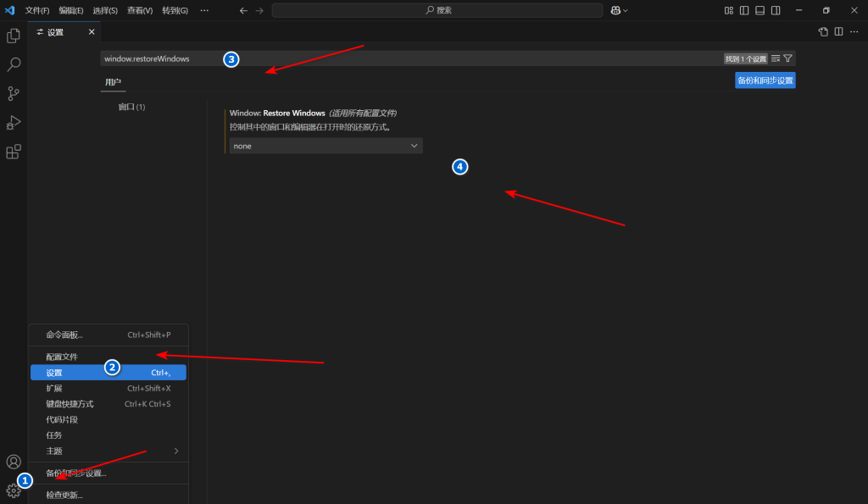Screen dimensions: 868x504
Task: Toggle the secondary side bar
Action: 776,10
